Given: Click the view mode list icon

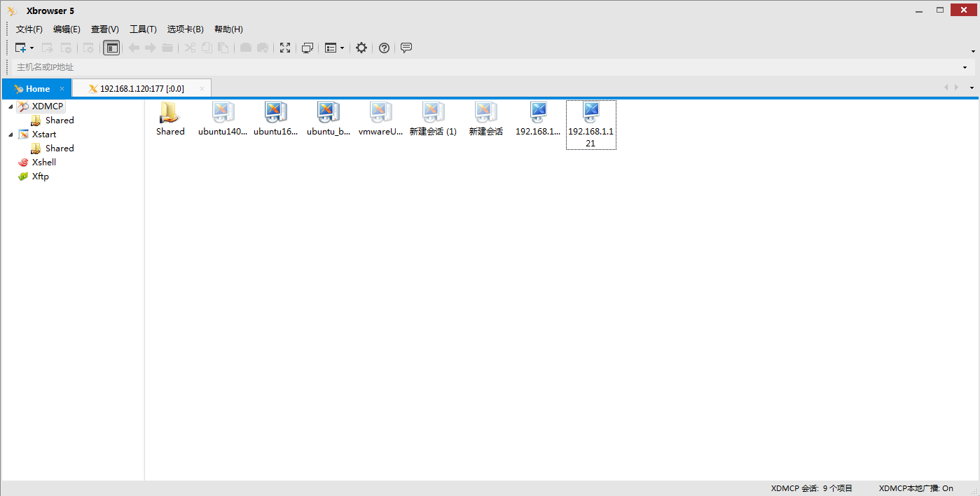Looking at the screenshot, I should 331,48.
